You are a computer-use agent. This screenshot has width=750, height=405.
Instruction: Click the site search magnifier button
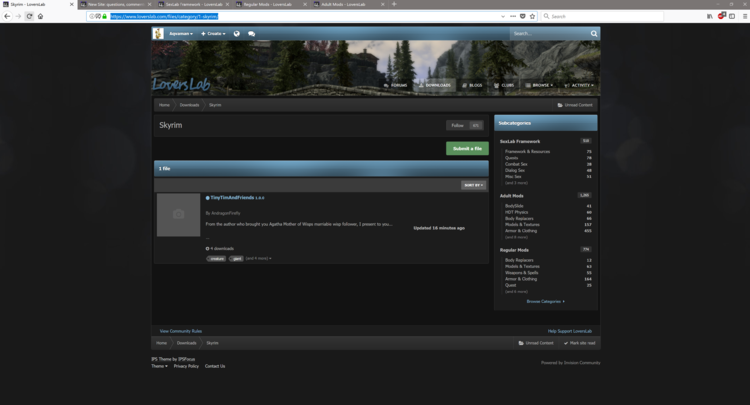[x=594, y=33]
